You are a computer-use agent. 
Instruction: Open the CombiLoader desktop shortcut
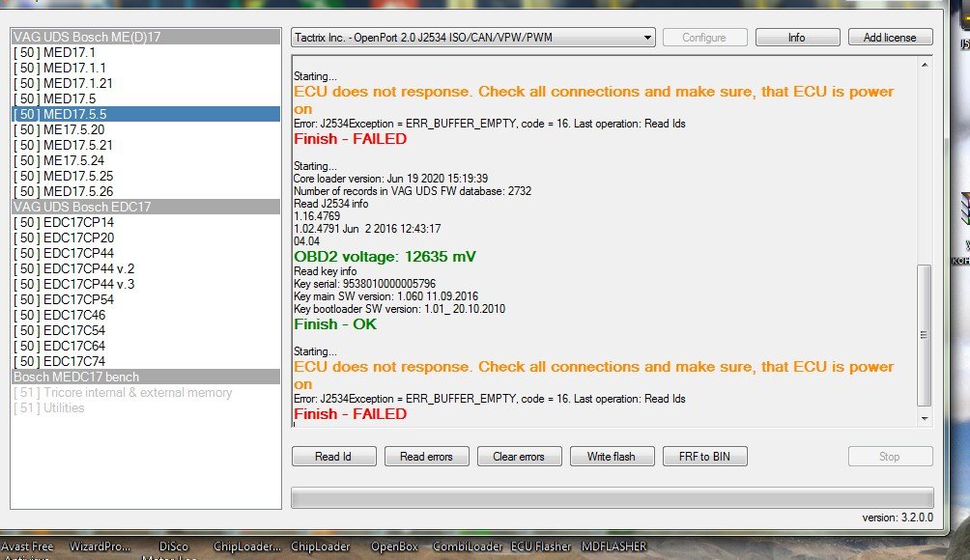[x=467, y=546]
